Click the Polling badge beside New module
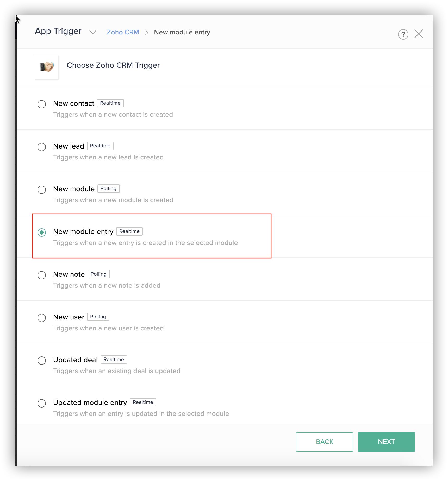The image size is (448, 481). [108, 189]
